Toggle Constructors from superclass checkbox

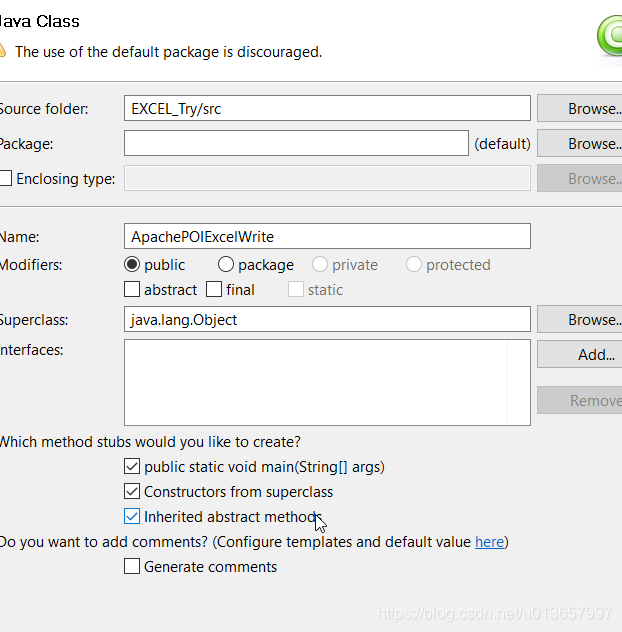coord(132,491)
